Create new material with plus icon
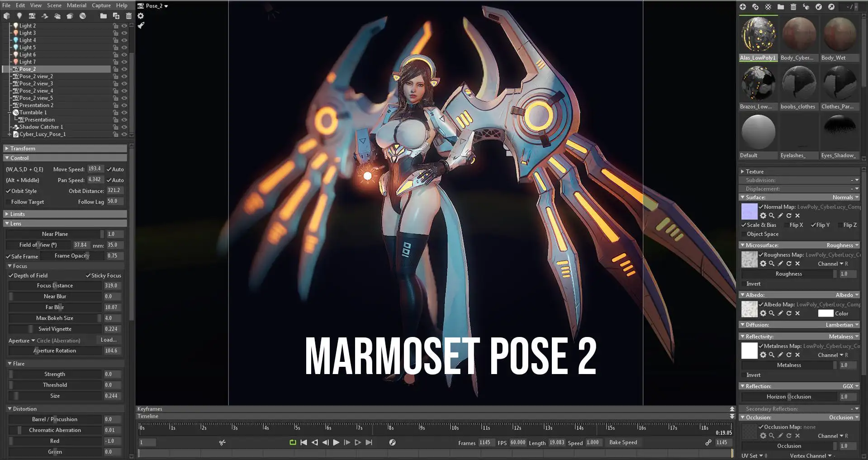This screenshot has height=460, width=868. [743, 7]
